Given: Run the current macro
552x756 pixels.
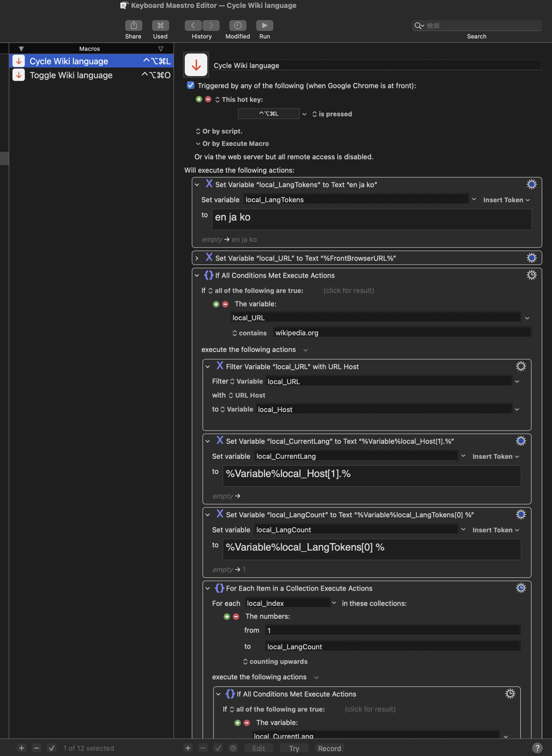Looking at the screenshot, I should [264, 26].
